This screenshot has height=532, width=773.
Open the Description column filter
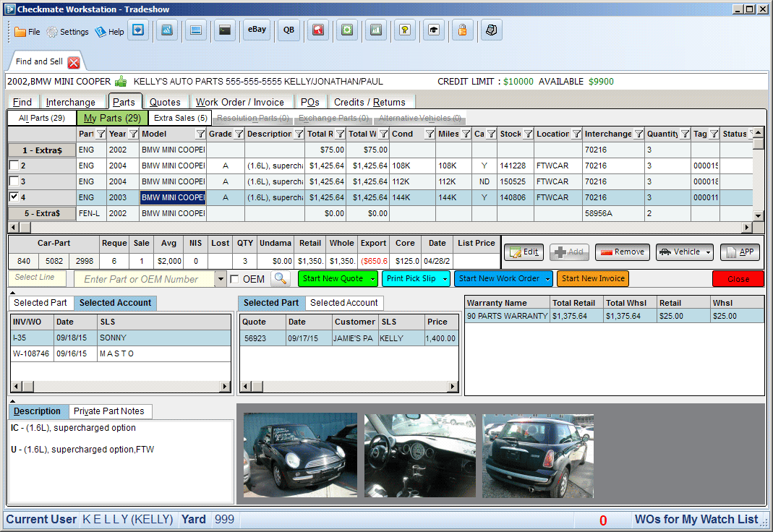tap(299, 134)
